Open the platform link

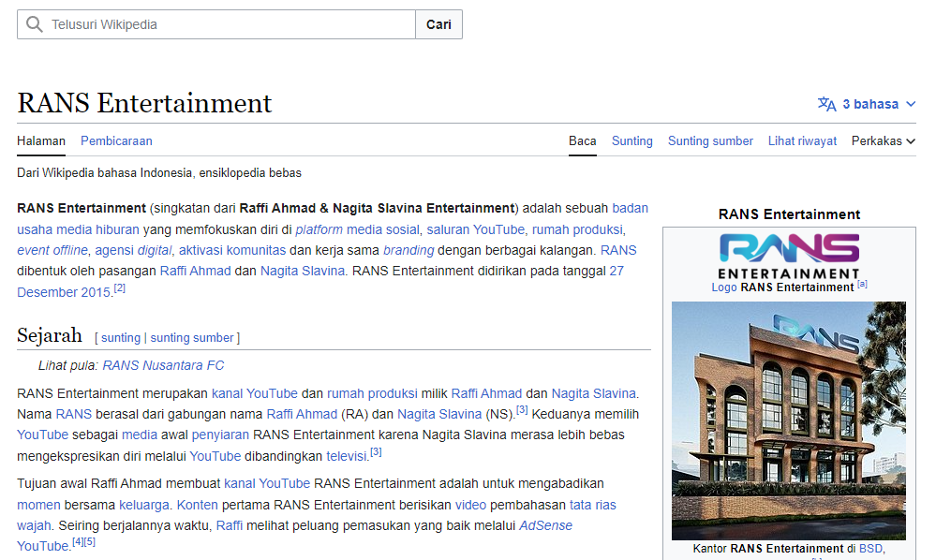point(319,229)
